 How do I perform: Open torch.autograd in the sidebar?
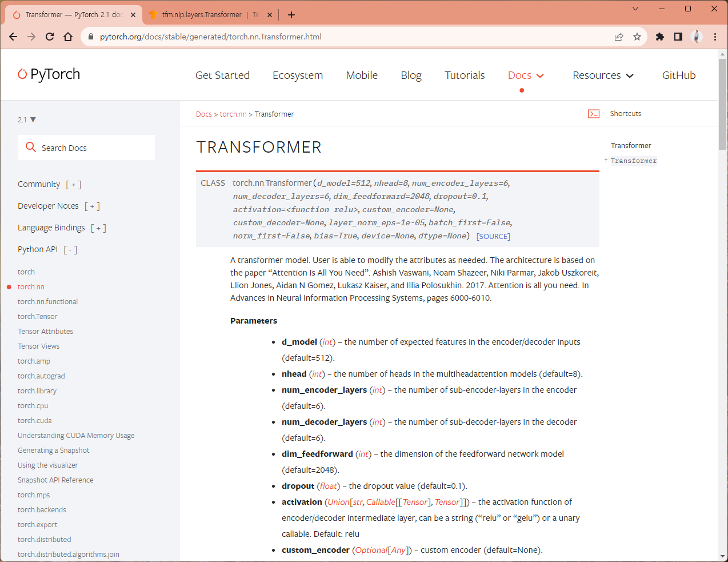pos(41,376)
